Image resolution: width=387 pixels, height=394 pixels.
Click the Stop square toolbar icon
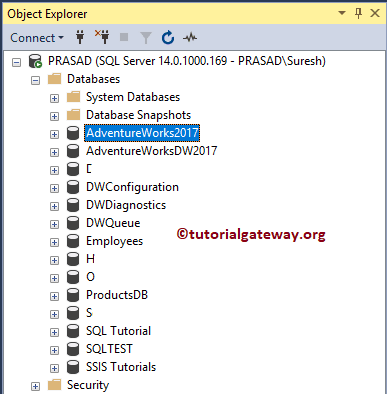click(124, 37)
